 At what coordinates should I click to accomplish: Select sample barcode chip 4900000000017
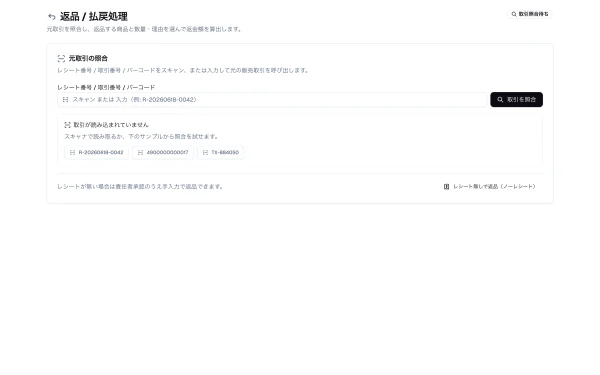[163, 152]
